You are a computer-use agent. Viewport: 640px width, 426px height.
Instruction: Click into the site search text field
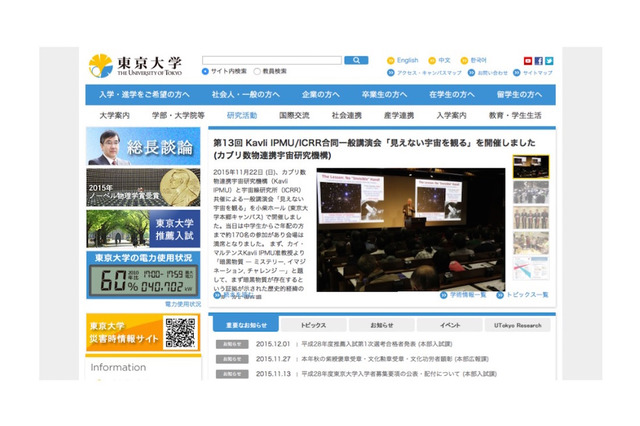[x=272, y=60]
